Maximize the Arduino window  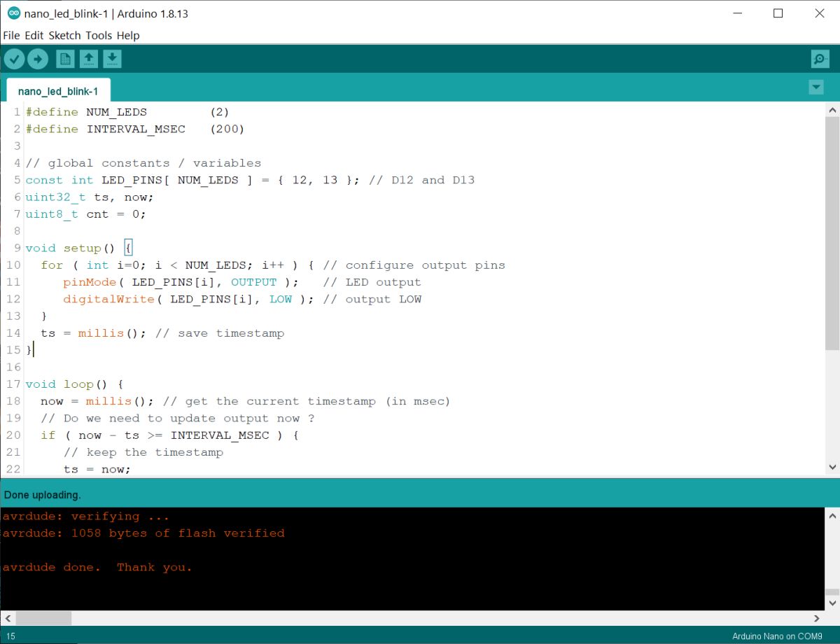pos(778,13)
